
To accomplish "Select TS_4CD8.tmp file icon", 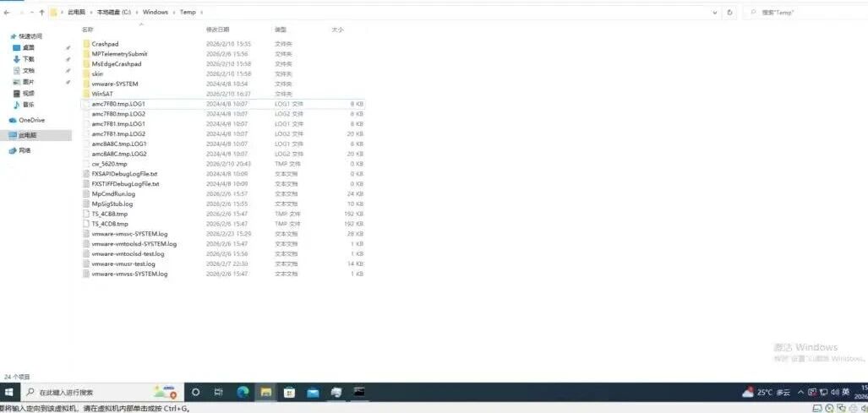I will click(85, 223).
